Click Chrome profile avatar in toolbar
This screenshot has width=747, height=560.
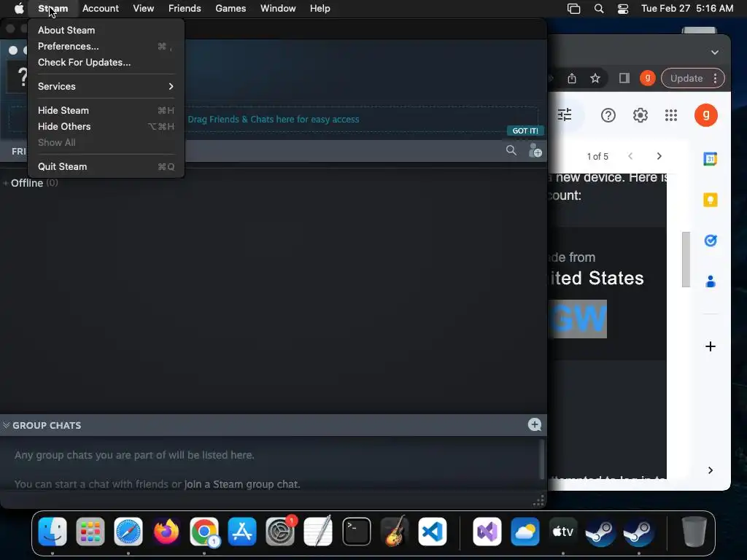648,78
